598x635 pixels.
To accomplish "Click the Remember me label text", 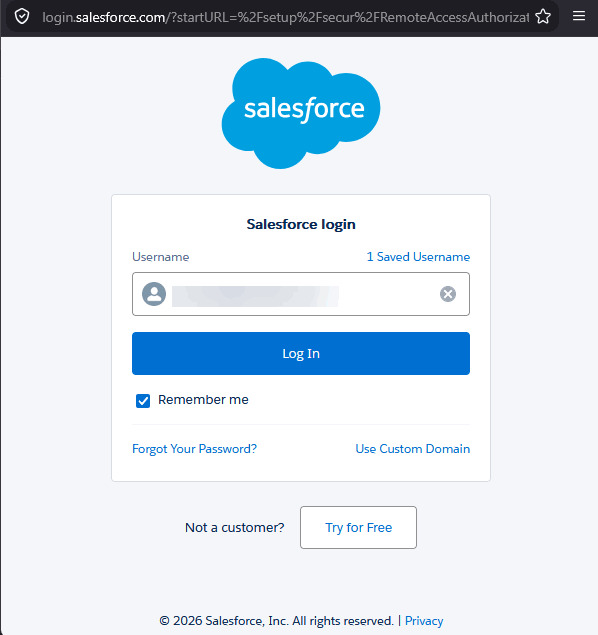I will point(203,400).
